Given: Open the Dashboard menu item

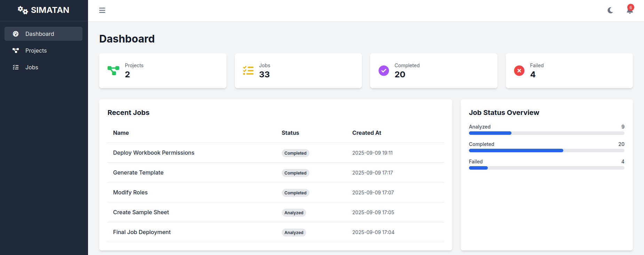Looking at the screenshot, I should 43,34.
